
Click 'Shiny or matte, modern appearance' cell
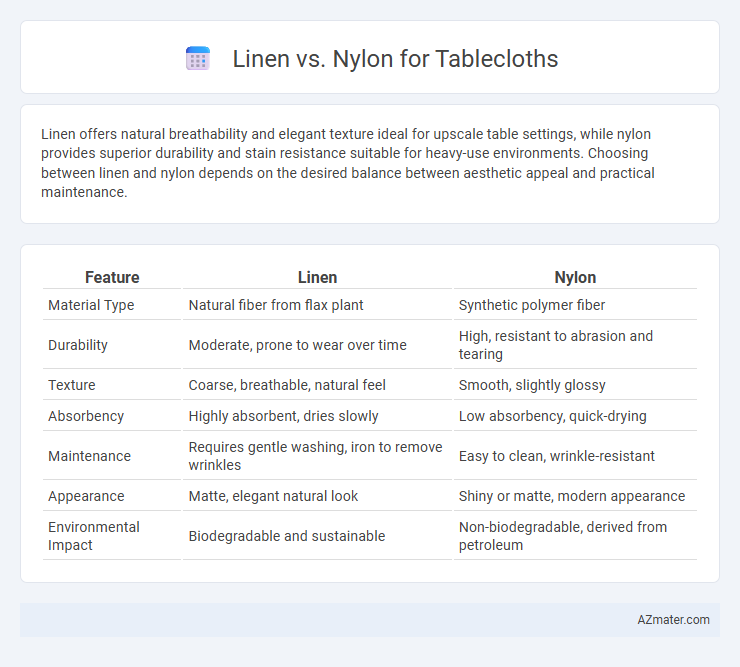[x=572, y=496]
